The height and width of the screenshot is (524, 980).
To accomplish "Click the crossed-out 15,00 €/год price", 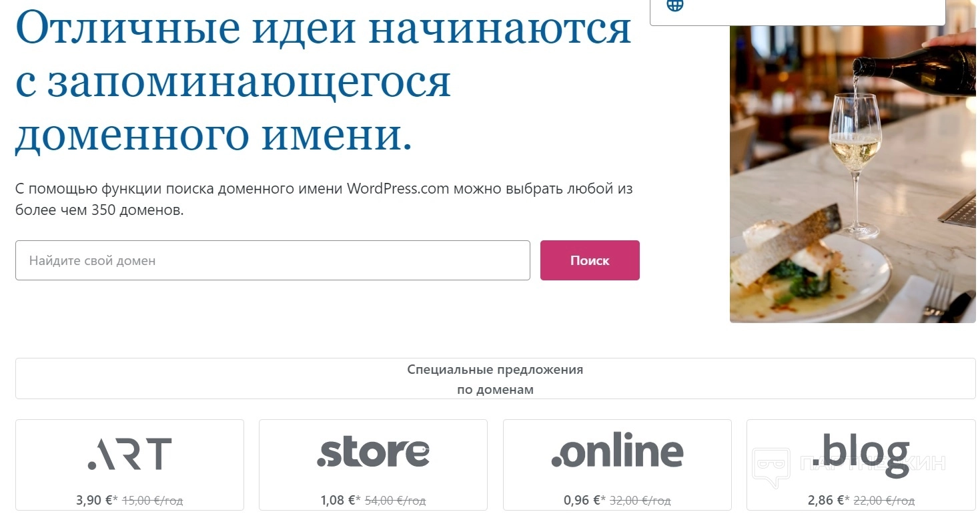I will [152, 500].
